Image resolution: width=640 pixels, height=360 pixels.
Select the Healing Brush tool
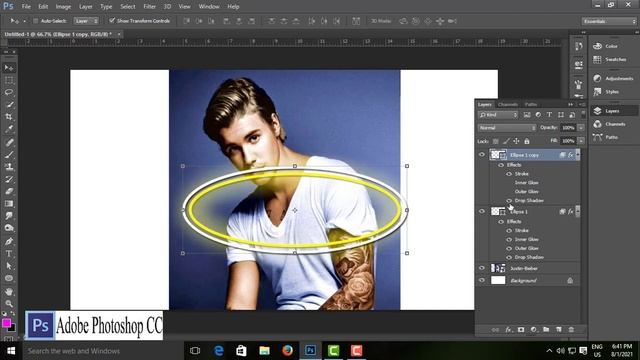[9, 142]
